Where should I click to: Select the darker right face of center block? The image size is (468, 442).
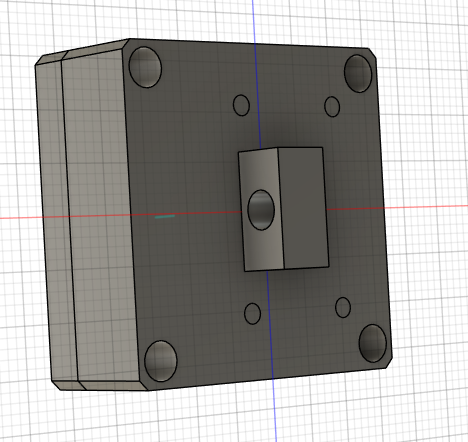[303, 207]
